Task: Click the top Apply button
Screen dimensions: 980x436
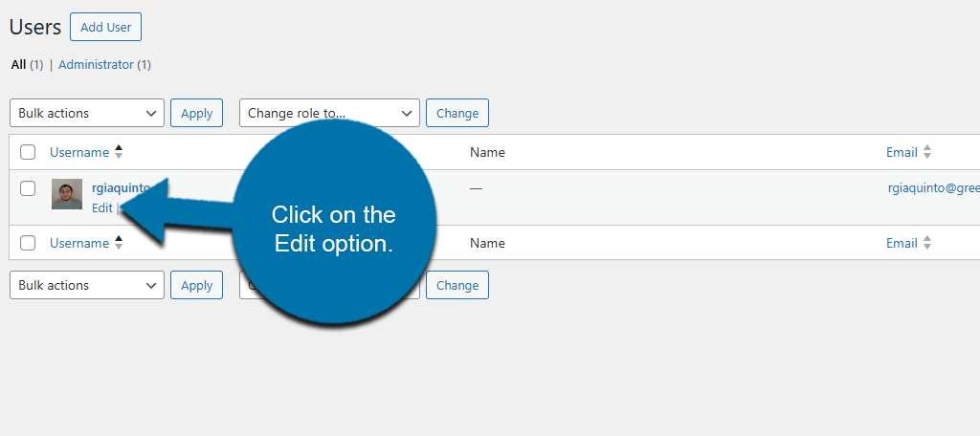Action: (196, 113)
